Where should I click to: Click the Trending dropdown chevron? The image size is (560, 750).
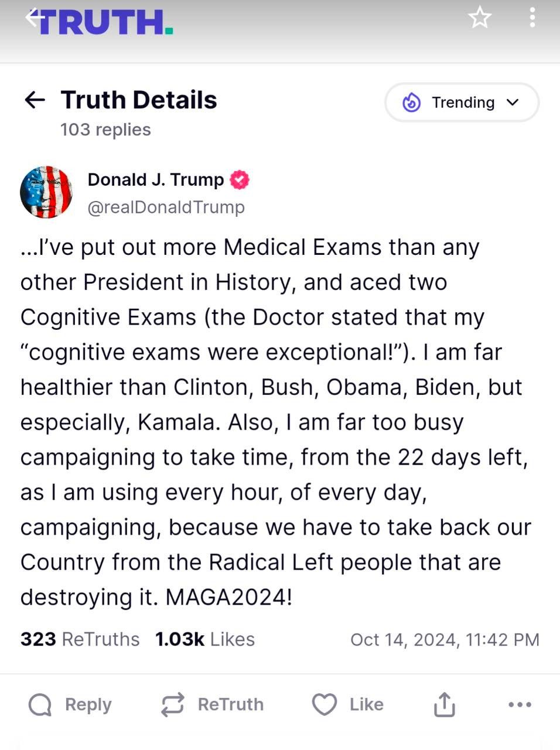(x=513, y=103)
